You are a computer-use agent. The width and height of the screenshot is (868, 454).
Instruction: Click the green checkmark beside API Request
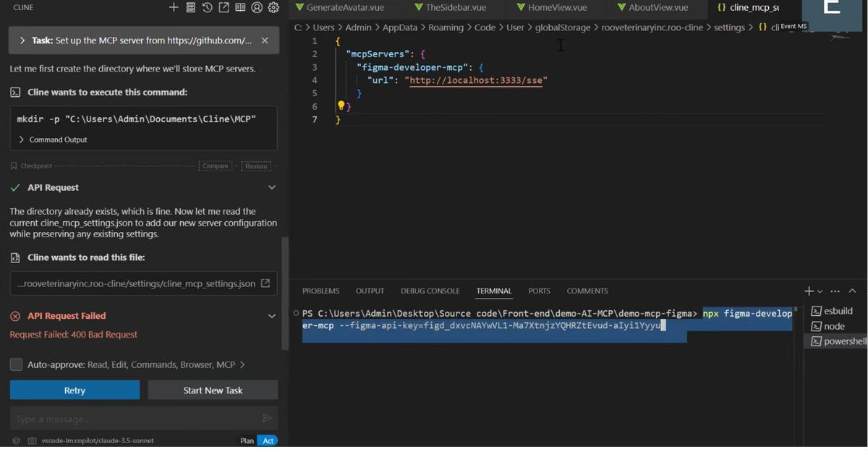coord(15,187)
